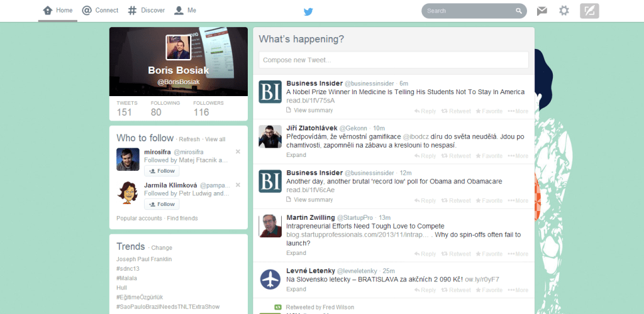Favorite Jiří Zlatohlávek tweet

[489, 156]
